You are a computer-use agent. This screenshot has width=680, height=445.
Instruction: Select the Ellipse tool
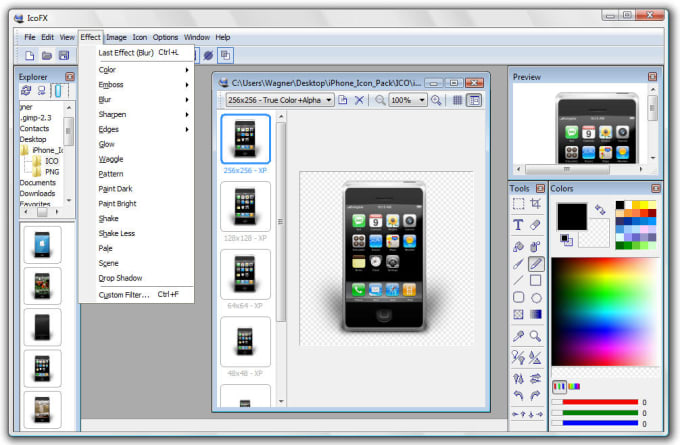pyautogui.click(x=536, y=298)
